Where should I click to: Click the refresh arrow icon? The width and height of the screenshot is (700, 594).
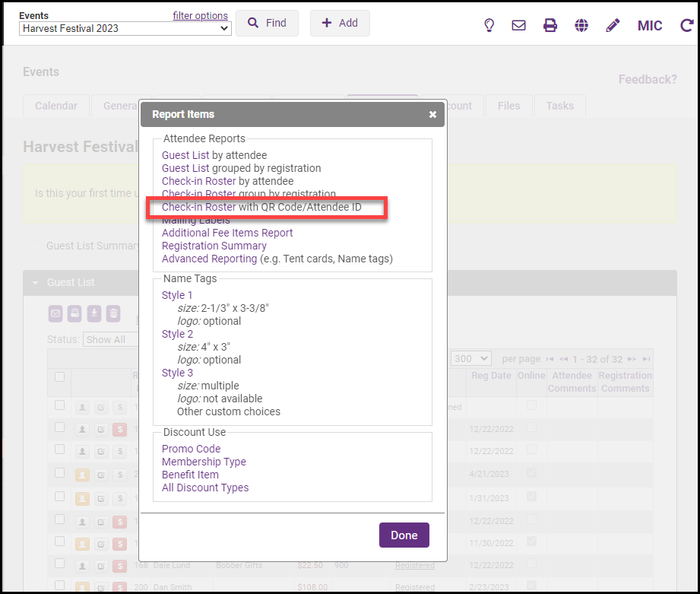pyautogui.click(x=686, y=25)
